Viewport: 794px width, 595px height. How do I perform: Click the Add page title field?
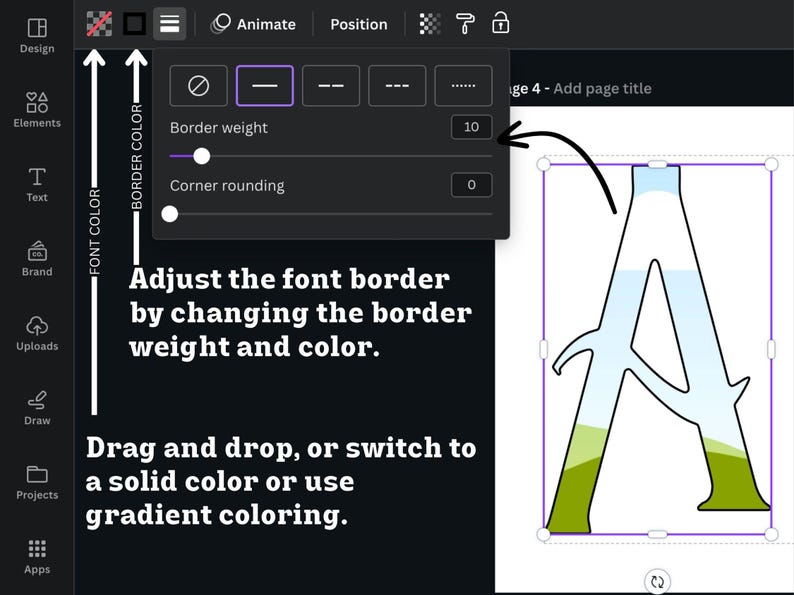click(602, 89)
